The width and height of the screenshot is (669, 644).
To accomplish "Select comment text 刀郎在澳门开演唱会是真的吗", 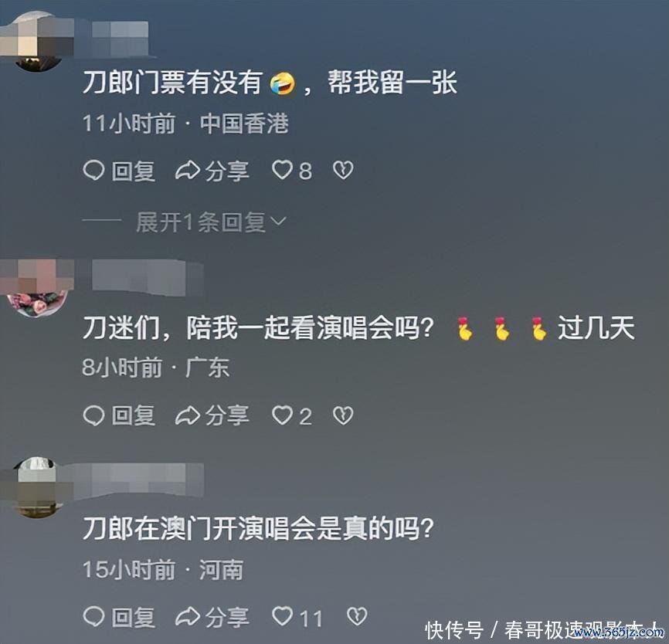I will click(258, 529).
